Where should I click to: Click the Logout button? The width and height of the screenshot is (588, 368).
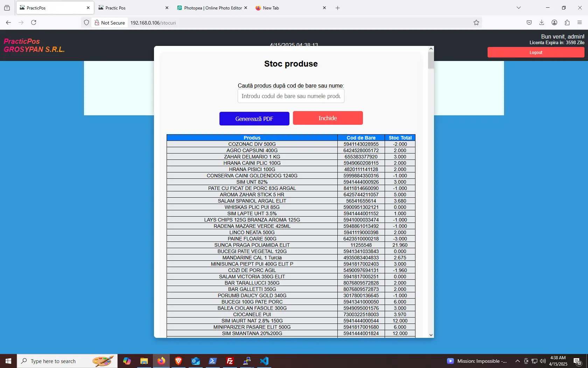pyautogui.click(x=535, y=53)
